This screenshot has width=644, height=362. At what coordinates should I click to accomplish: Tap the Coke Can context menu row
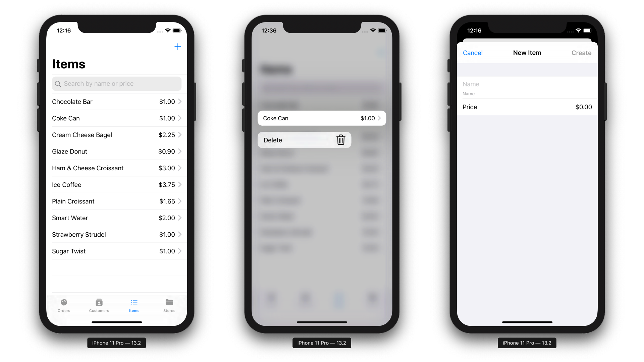322,118
